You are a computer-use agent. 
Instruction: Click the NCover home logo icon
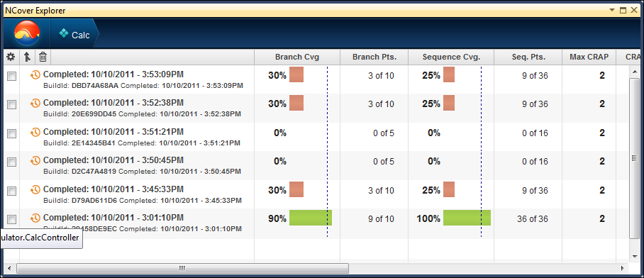pos(27,33)
